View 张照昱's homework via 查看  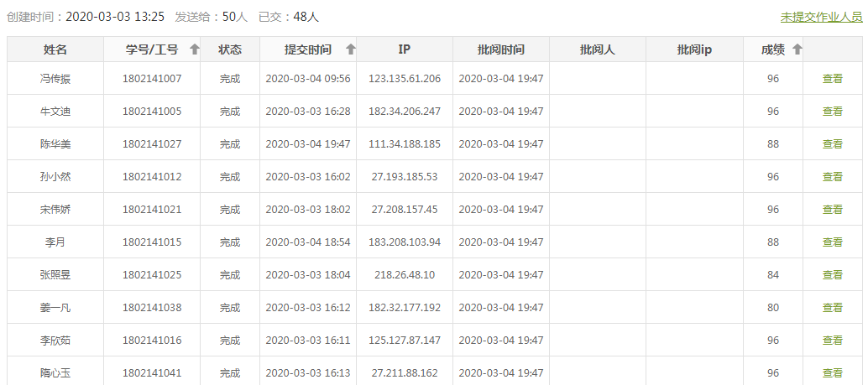click(x=832, y=275)
